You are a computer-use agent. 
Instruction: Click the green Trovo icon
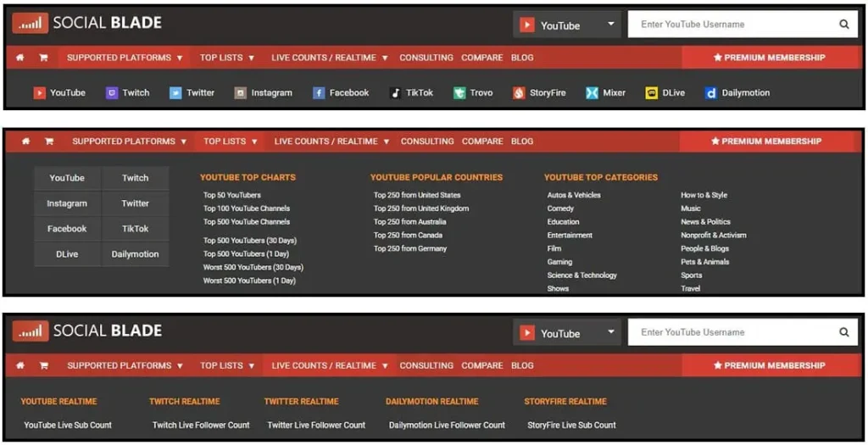(x=459, y=93)
